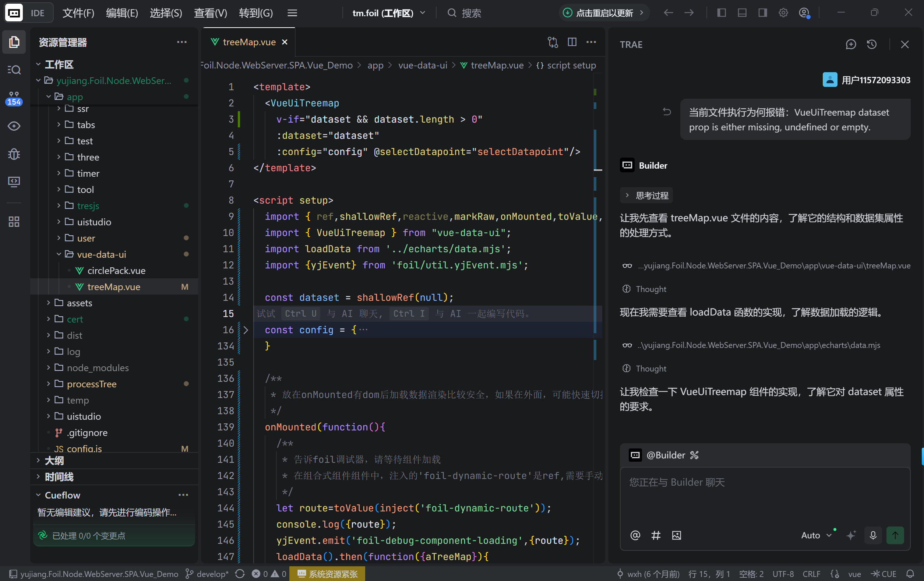
Task: Open the Search view in activity bar
Action: (x=14, y=70)
